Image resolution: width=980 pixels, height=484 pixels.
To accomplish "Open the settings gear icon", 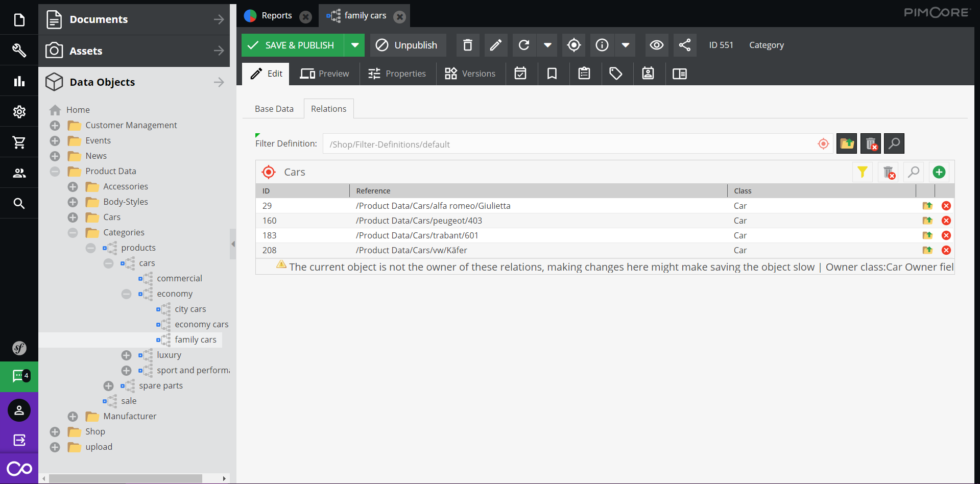I will [x=19, y=111].
